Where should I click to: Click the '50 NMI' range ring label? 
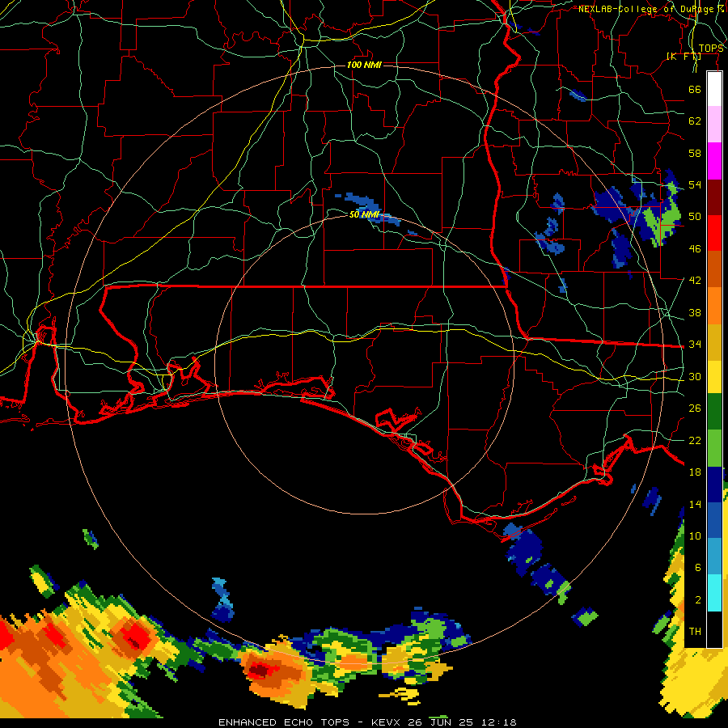365,214
